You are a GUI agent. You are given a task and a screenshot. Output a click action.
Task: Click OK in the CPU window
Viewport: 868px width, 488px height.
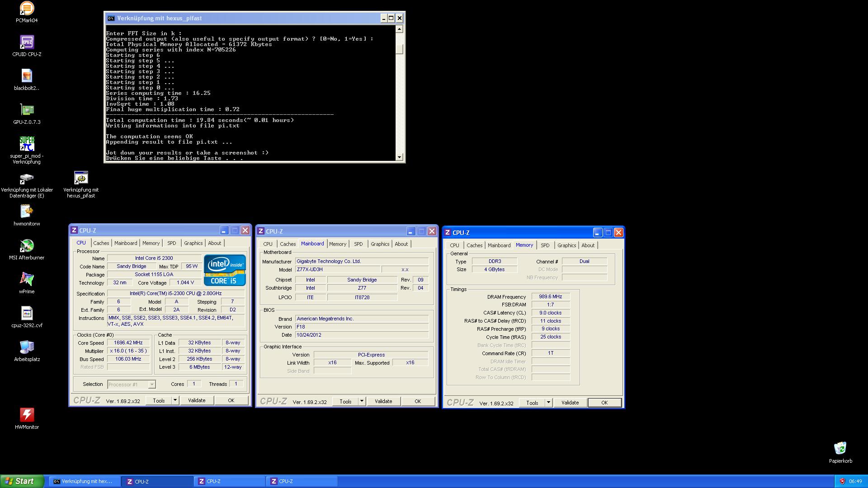[231, 400]
